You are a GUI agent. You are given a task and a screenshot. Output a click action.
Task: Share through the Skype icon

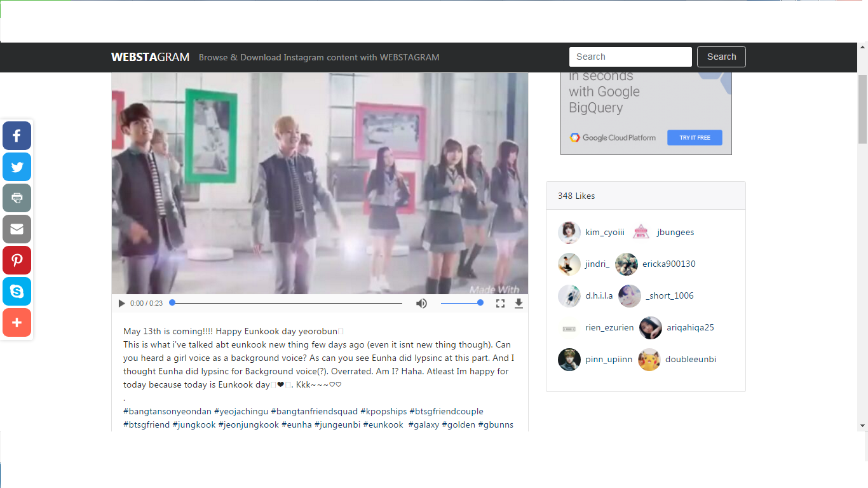click(x=17, y=291)
